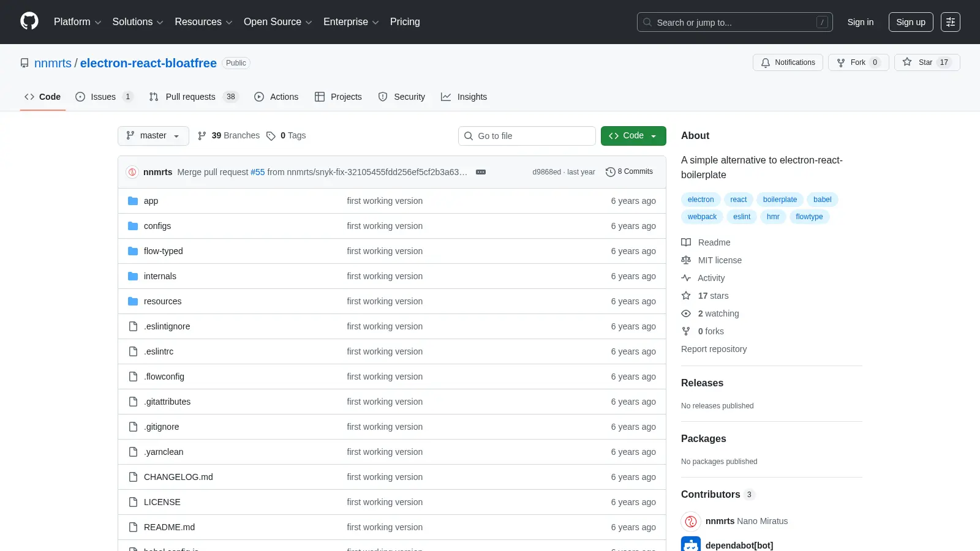This screenshot has height=551, width=980.
Task: Click the repository book icon beside nnmrts
Action: coord(24,63)
